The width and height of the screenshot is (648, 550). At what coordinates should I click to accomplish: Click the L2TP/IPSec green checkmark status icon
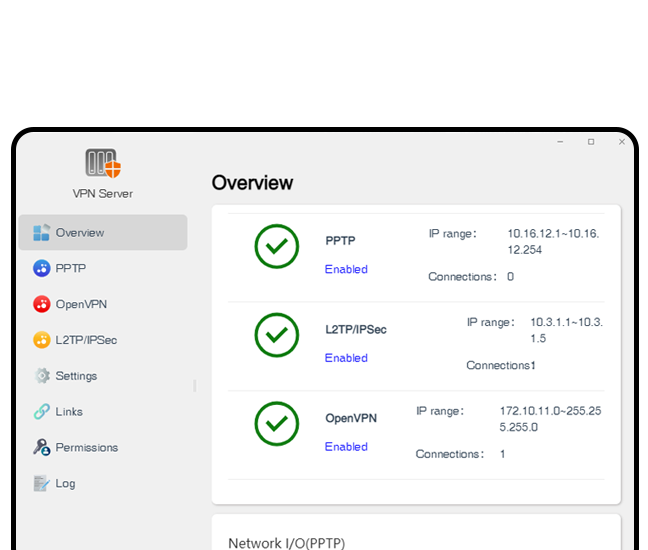click(x=277, y=335)
